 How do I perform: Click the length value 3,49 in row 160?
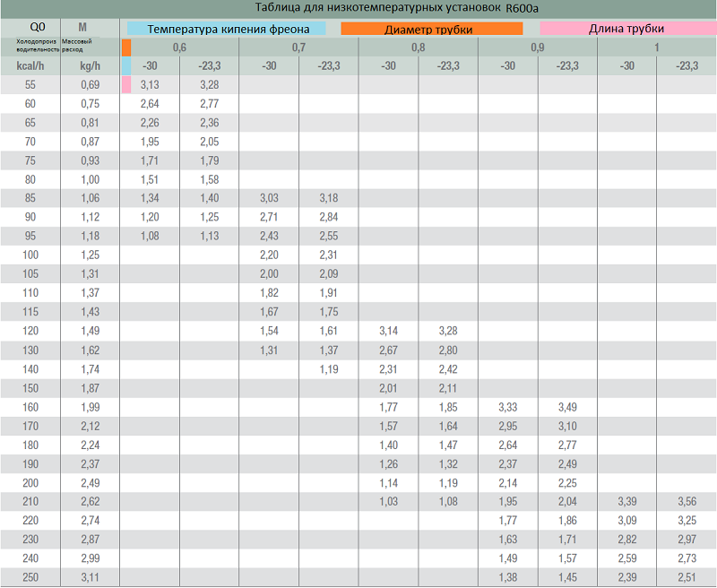pyautogui.click(x=567, y=408)
